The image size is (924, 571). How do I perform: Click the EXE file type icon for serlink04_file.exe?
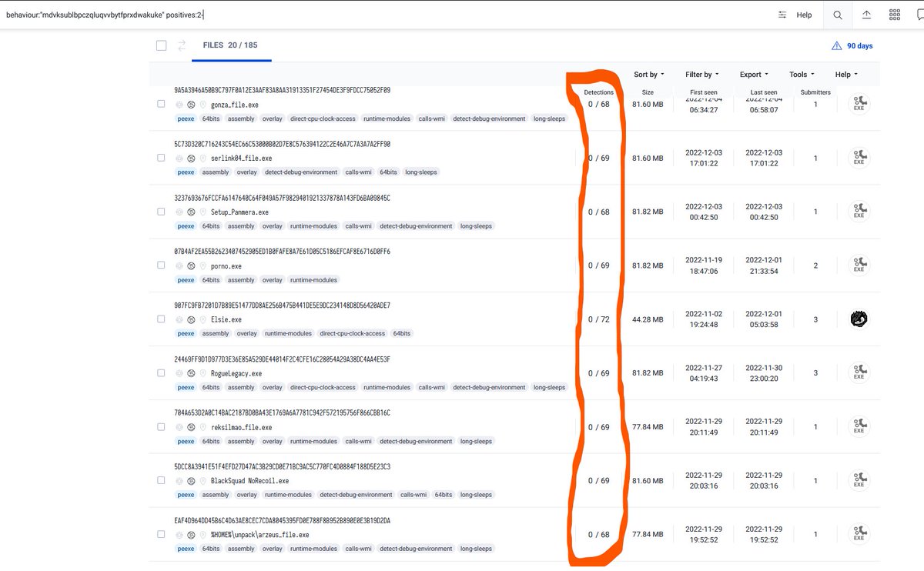click(859, 158)
